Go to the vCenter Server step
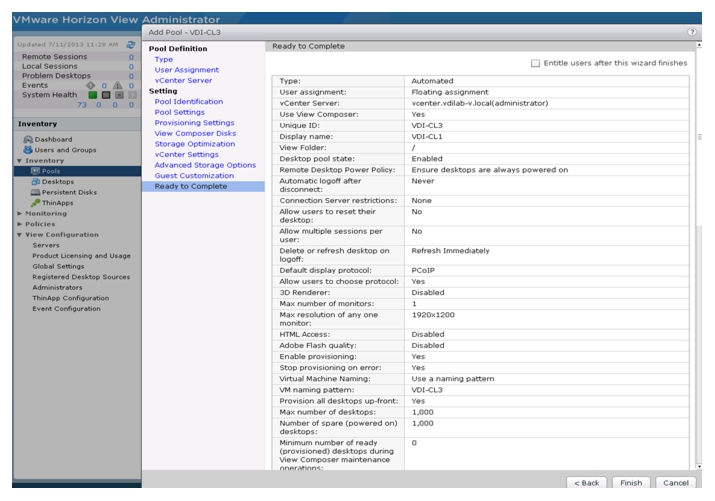715x501 pixels. (x=183, y=80)
